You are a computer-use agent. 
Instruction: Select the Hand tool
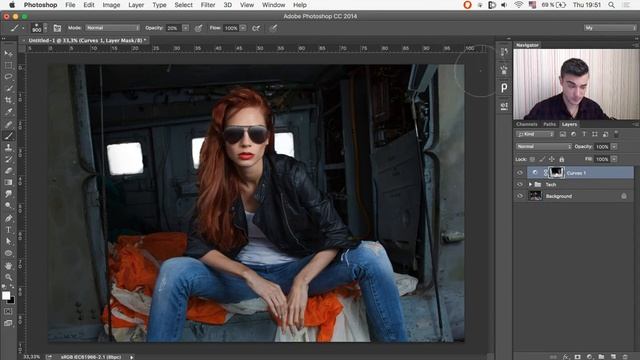[8, 266]
